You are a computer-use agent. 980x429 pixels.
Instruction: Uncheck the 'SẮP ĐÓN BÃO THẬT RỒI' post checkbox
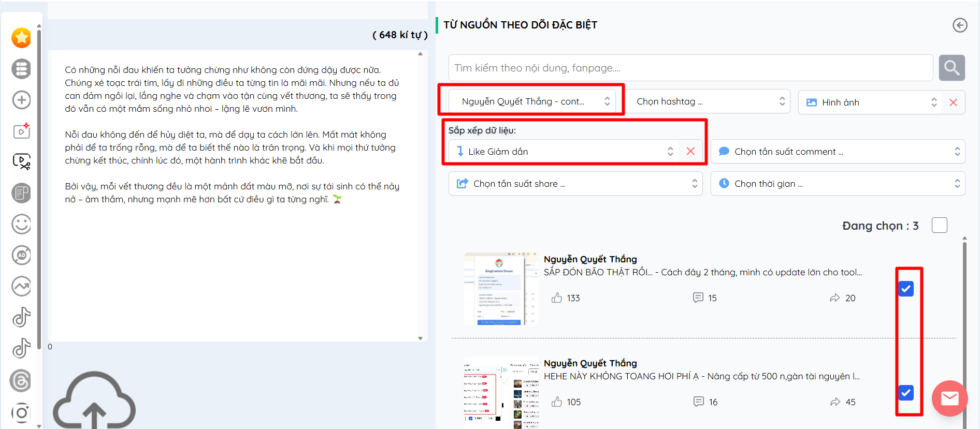click(906, 289)
